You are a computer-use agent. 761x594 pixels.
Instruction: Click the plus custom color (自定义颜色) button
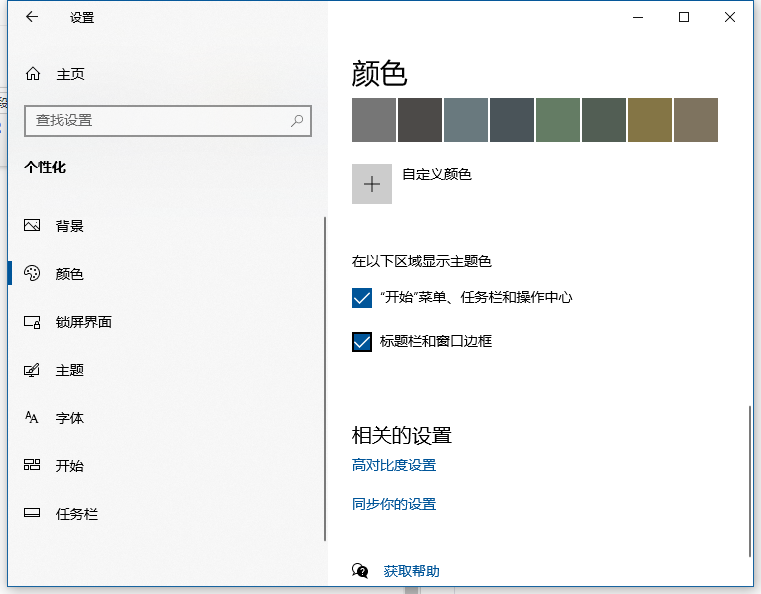pyautogui.click(x=372, y=184)
